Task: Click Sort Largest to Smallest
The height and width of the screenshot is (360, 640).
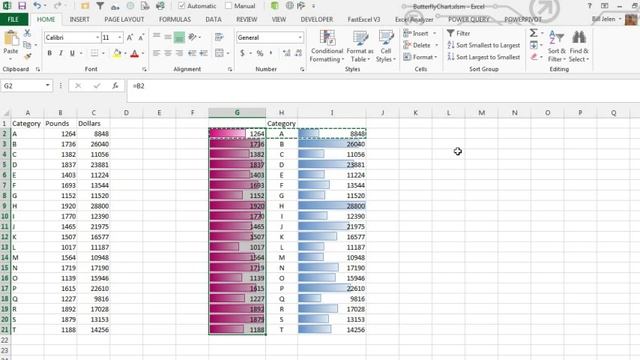Action: [484, 57]
